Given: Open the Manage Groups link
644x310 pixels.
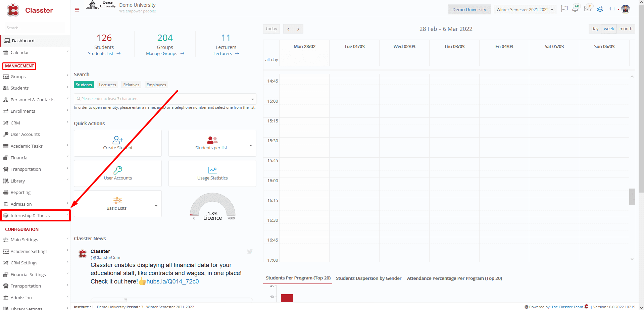Looking at the screenshot, I should click(165, 53).
